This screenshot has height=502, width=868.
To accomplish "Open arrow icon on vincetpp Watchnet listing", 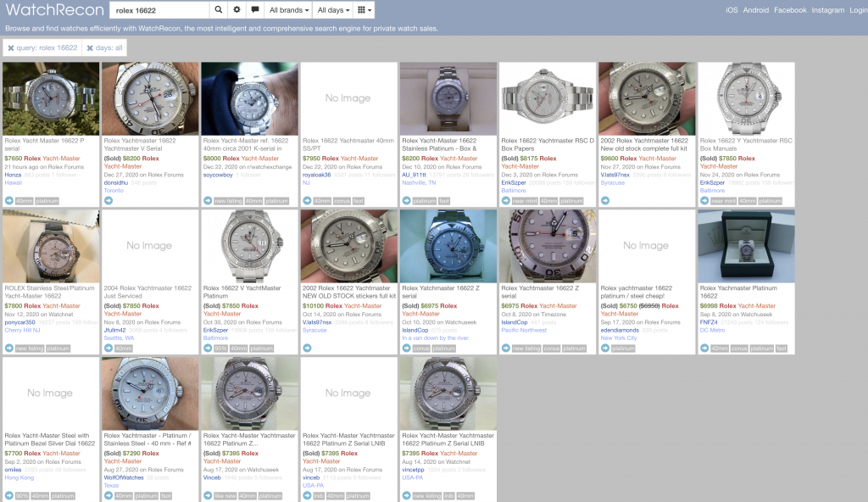I will coord(406,495).
